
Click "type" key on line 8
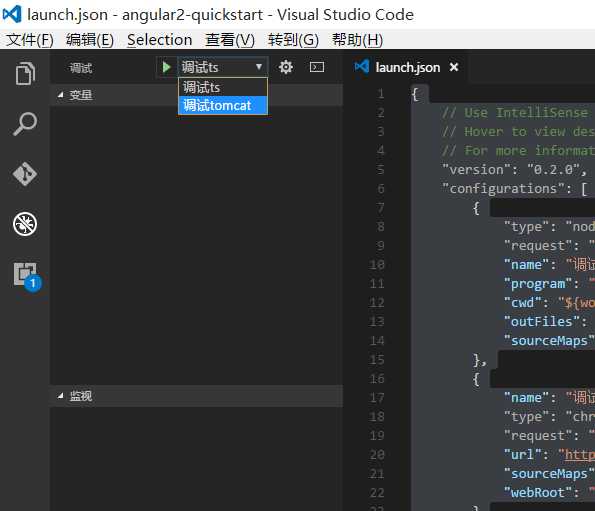[x=526, y=227]
